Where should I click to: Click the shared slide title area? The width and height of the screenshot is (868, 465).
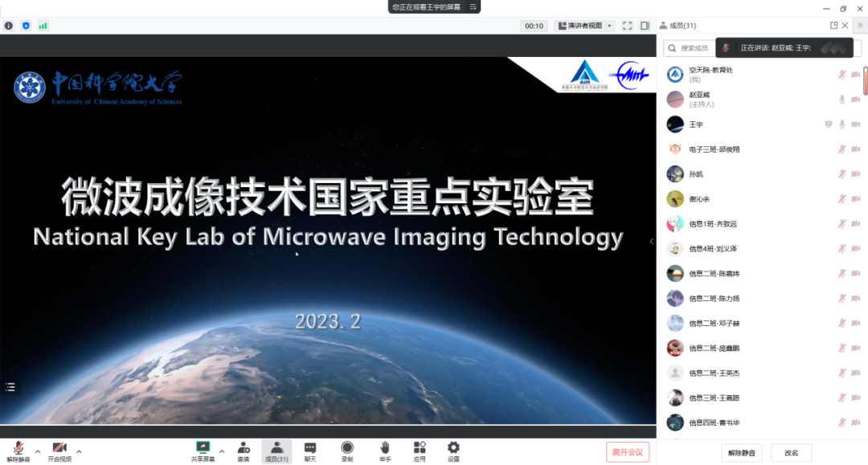[x=328, y=197]
